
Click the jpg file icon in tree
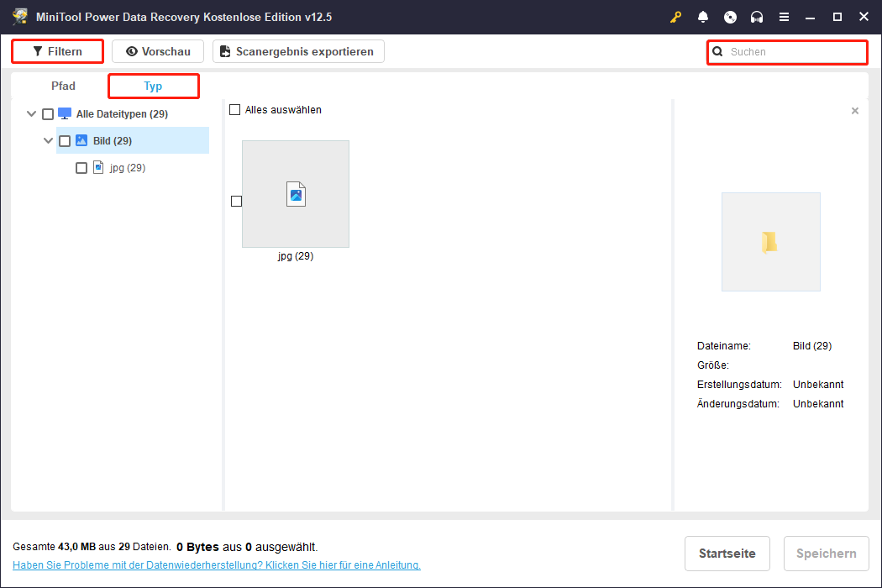(98, 167)
